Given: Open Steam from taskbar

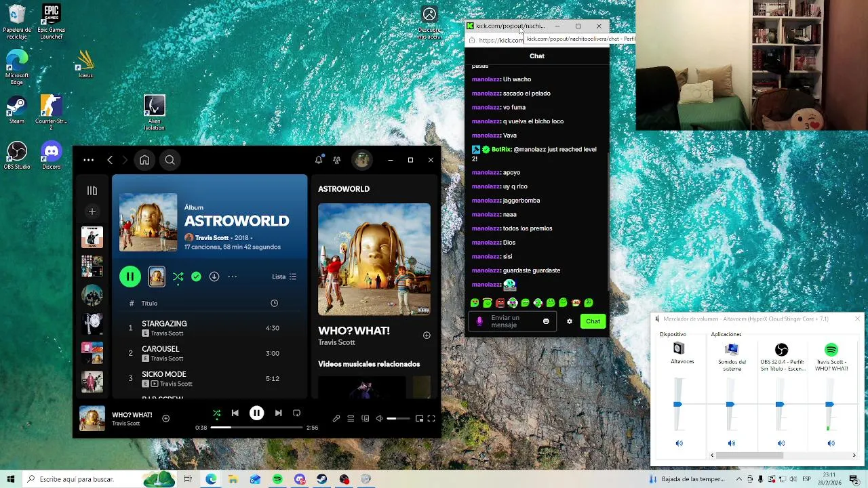Looking at the screenshot, I should [322, 479].
